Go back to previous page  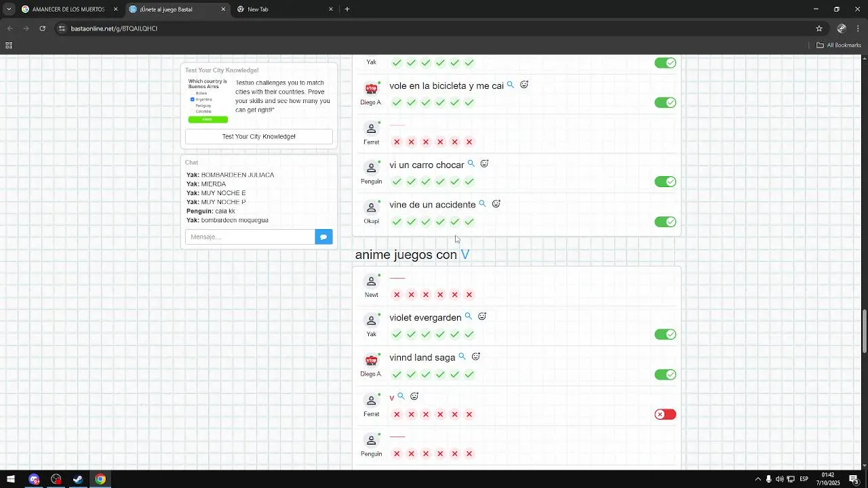[x=9, y=28]
